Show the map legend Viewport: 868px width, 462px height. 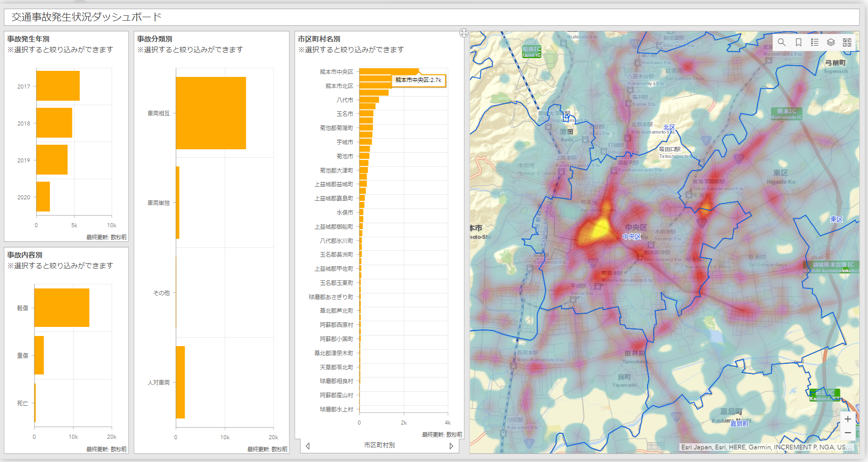click(x=814, y=43)
